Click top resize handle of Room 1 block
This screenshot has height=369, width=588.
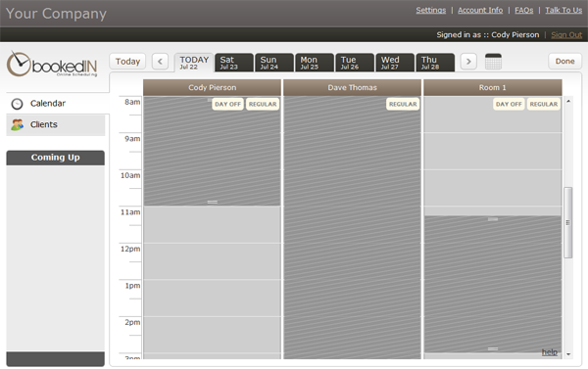point(493,219)
